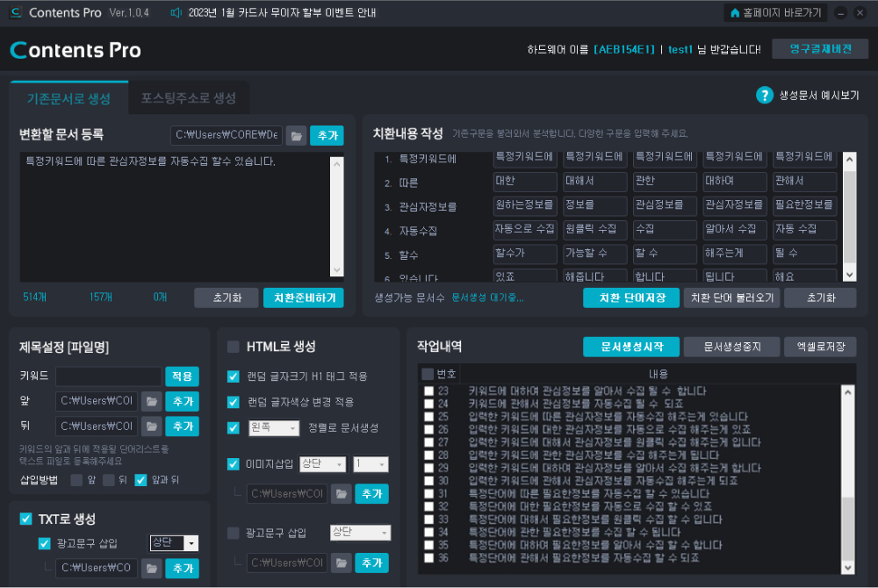The height and width of the screenshot is (588, 878).
Task: Open HTML 광고문구 삽입 상단 dropdown
Action: point(360,533)
